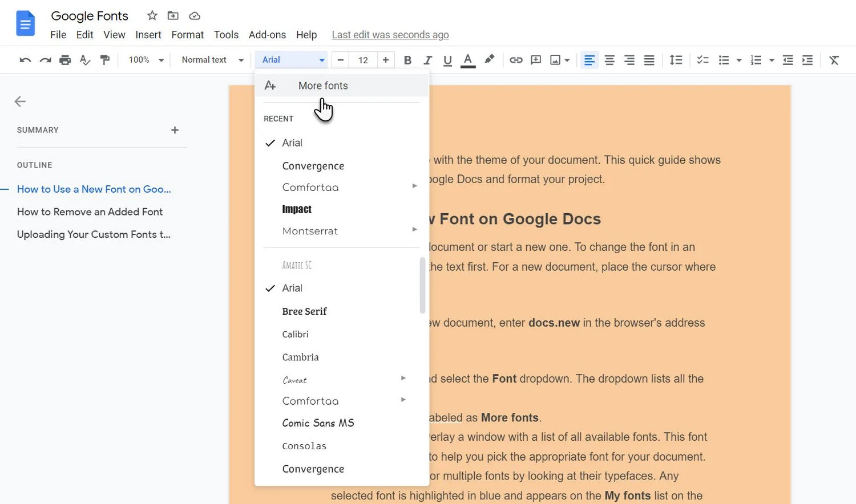856x504 pixels.
Task: Click the Redo arrow
Action: point(45,60)
